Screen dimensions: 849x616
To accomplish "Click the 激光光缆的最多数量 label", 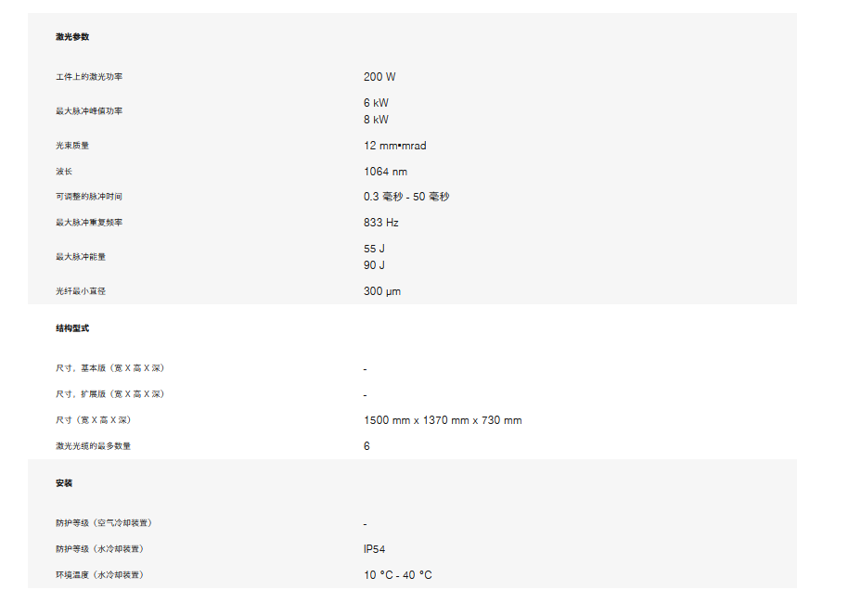I will [93, 446].
